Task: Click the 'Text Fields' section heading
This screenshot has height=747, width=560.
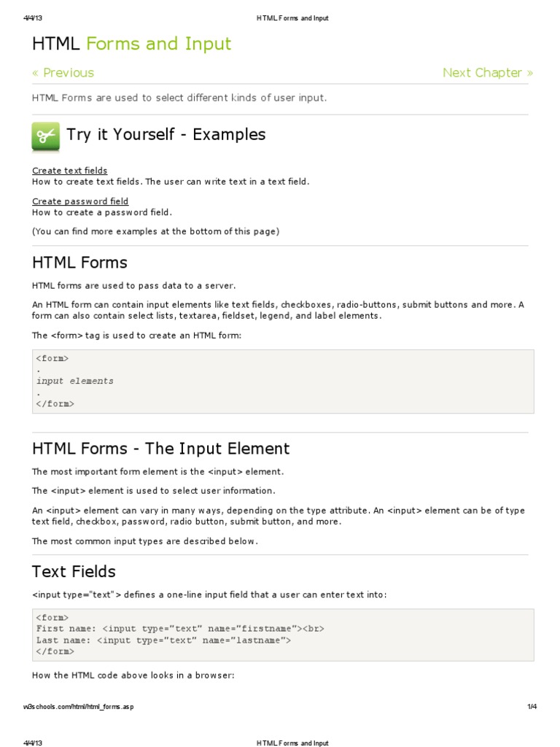Action: coord(74,571)
